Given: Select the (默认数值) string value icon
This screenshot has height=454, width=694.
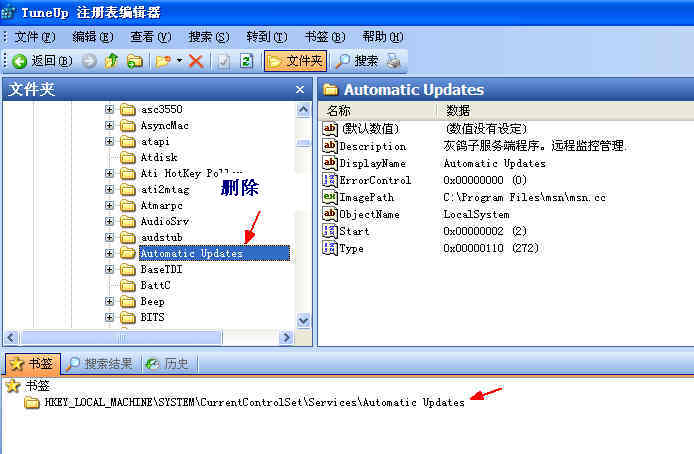Looking at the screenshot, I should pos(330,129).
